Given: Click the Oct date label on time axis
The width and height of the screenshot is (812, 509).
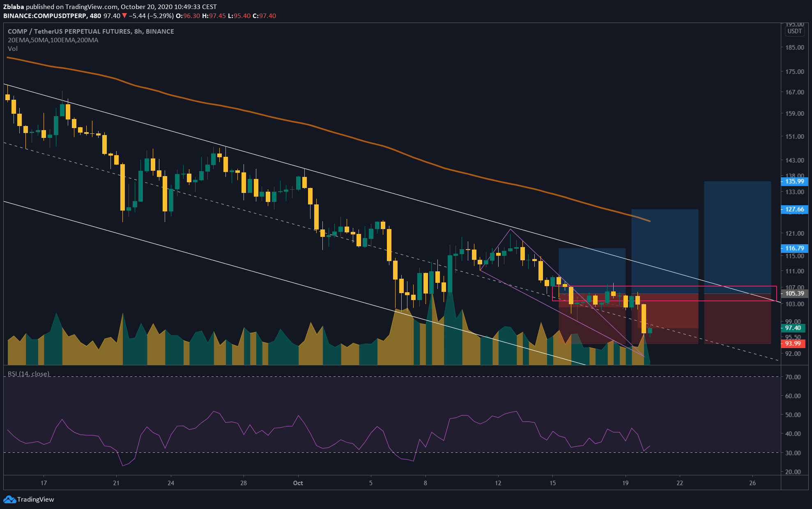Looking at the screenshot, I should (298, 483).
